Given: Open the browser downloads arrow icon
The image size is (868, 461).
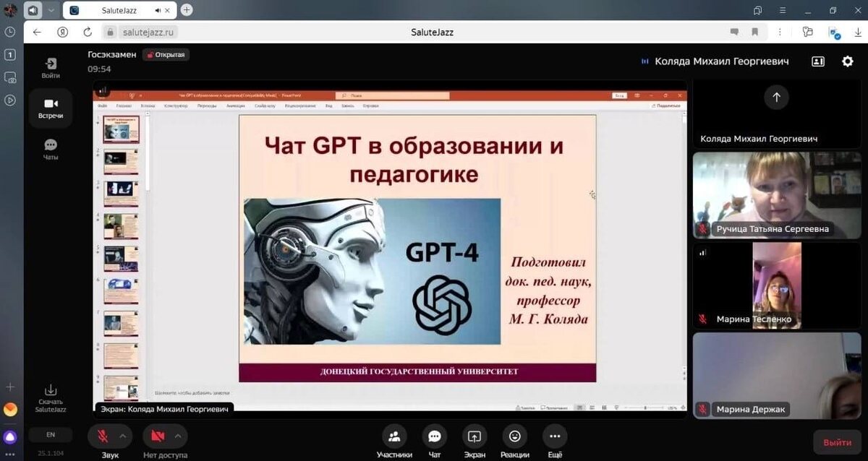Looking at the screenshot, I should click(858, 32).
